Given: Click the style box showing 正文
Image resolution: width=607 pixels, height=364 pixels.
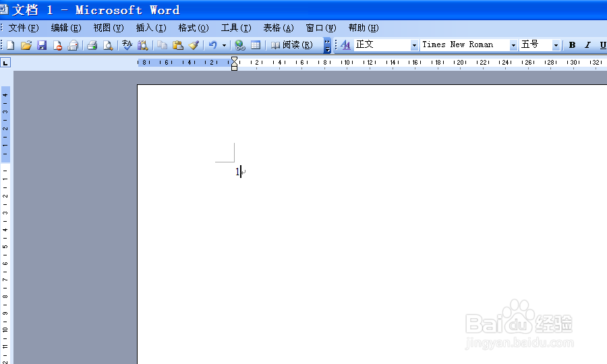Looking at the screenshot, I should coord(382,45).
